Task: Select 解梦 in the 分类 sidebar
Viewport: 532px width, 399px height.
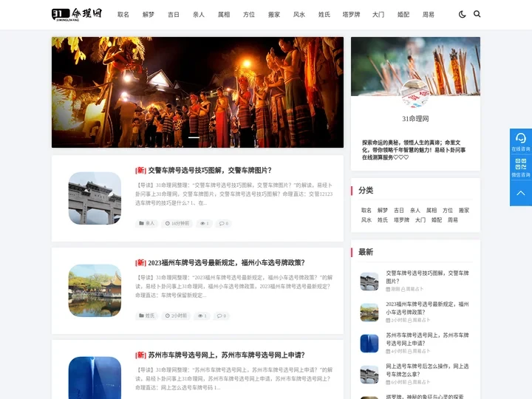Action: (x=383, y=211)
